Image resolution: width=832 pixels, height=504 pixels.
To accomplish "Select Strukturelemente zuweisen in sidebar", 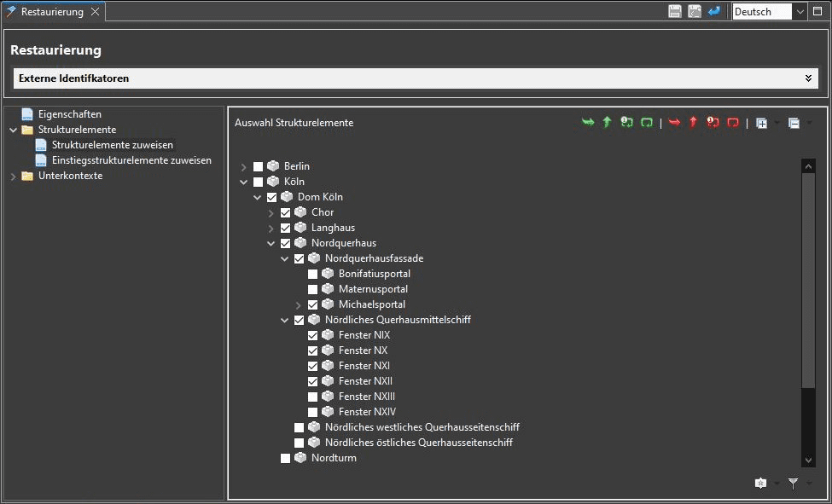I will [x=113, y=145].
